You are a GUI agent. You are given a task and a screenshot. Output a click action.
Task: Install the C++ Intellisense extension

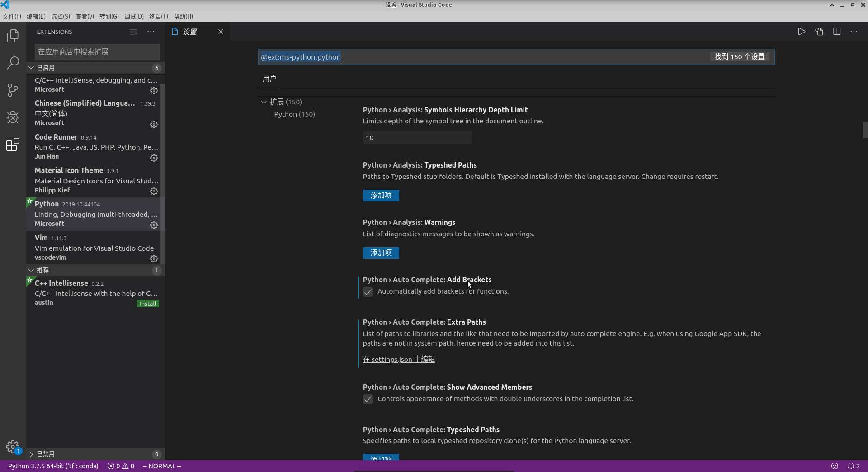(x=148, y=304)
